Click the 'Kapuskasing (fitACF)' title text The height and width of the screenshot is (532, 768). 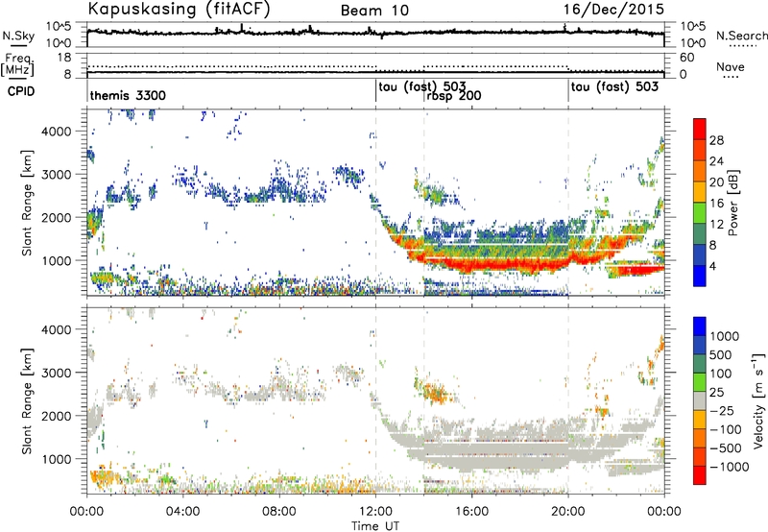(x=179, y=9)
